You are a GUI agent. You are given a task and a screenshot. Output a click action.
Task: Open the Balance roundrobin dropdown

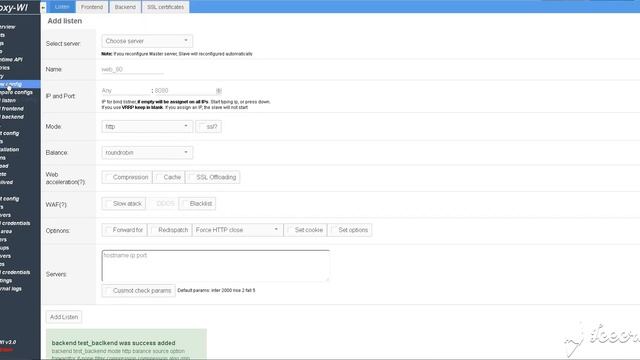pos(147,152)
